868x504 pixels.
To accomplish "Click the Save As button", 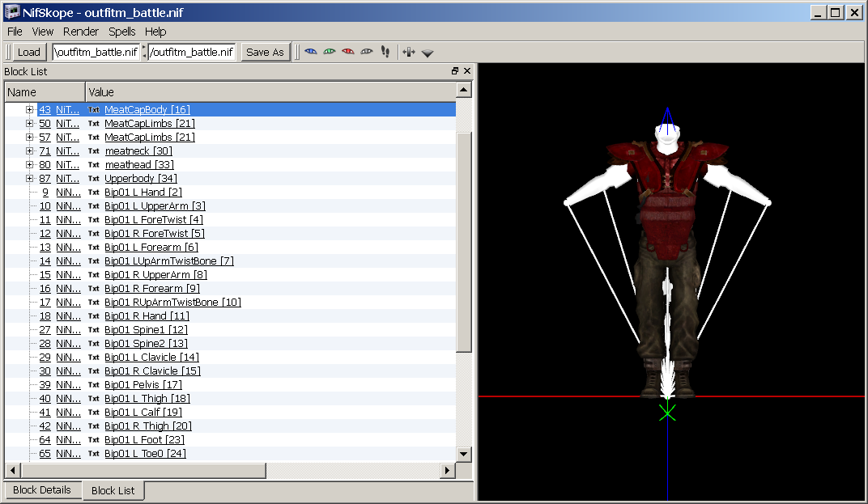I will (x=265, y=52).
